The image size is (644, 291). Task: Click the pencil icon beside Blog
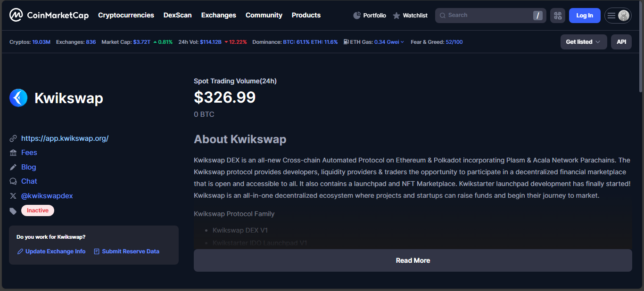13,167
